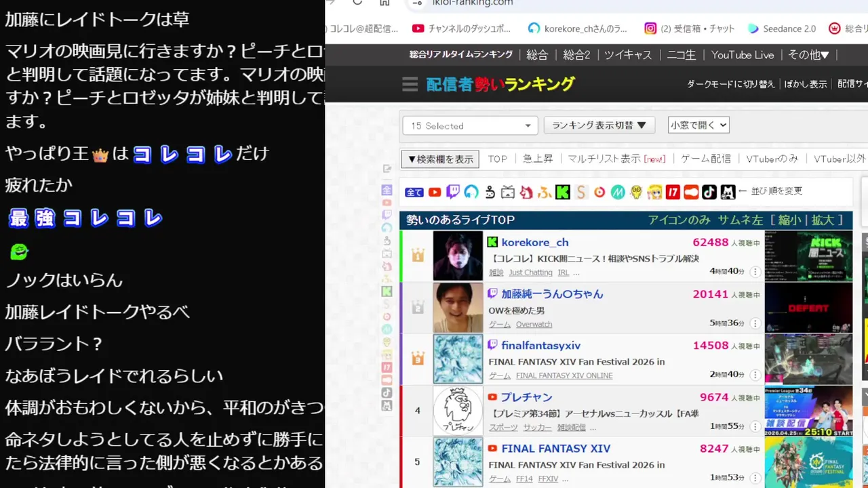The width and height of the screenshot is (868, 488).
Task: Filter by TwitCasting blue headset icon
Action: point(471,192)
